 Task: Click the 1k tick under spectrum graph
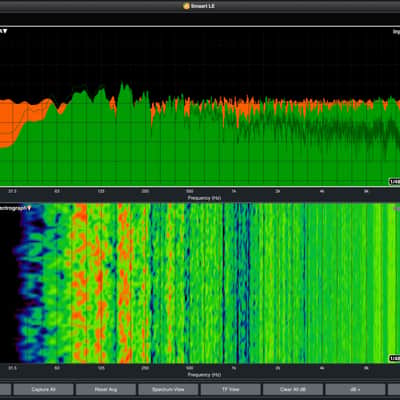pyautogui.click(x=234, y=191)
